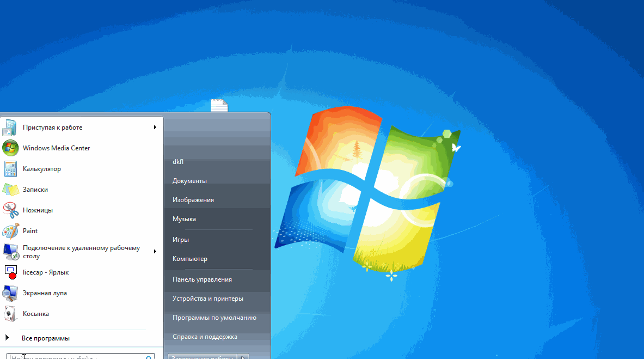
Task: Click the Remote Desktop connection icon
Action: point(10,252)
